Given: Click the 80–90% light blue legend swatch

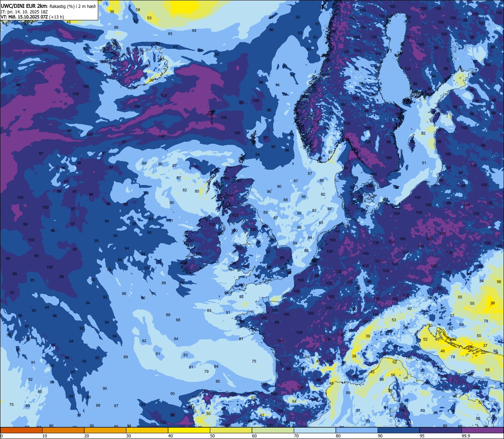Looking at the screenshot, I should pyautogui.click(x=357, y=430).
